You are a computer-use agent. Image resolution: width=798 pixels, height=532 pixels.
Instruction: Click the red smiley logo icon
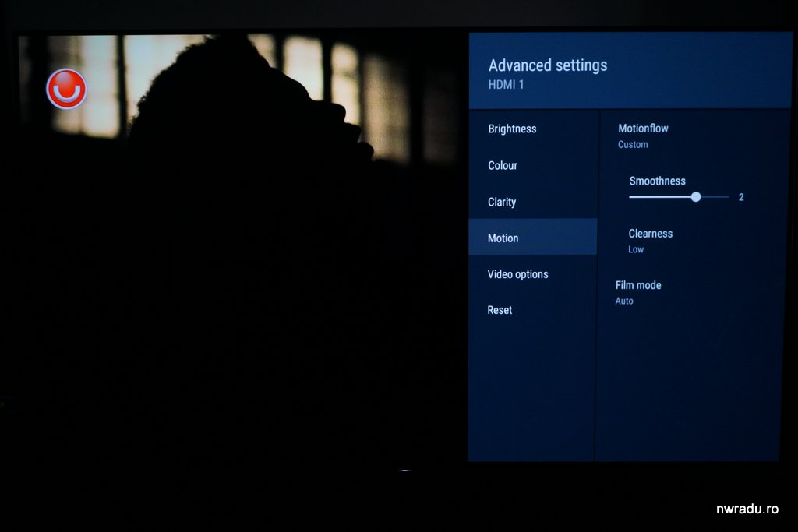pyautogui.click(x=67, y=89)
